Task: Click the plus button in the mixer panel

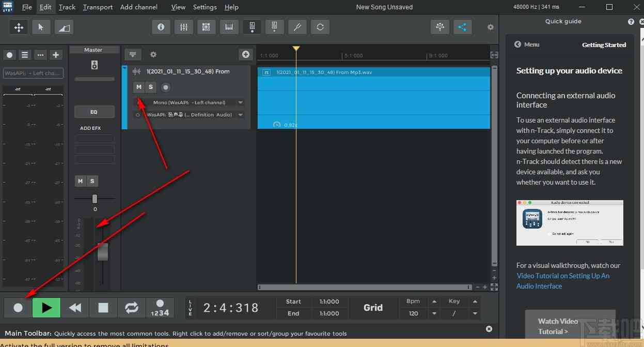Action: pyautogui.click(x=56, y=55)
